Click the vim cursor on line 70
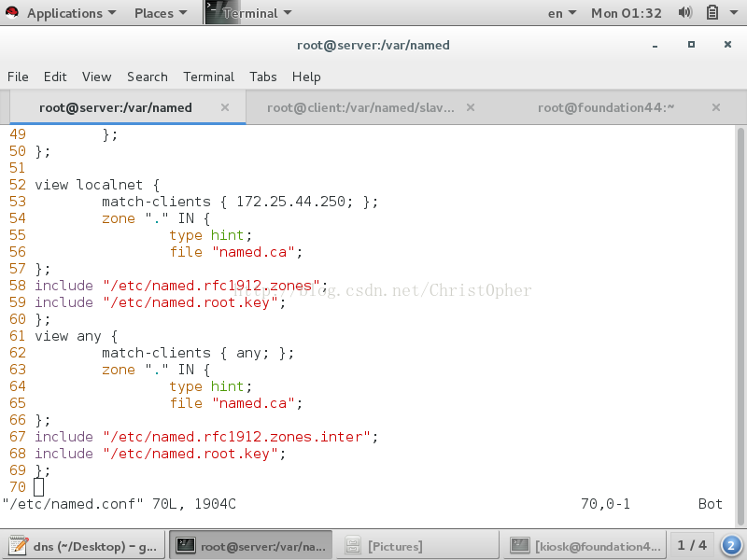The image size is (747, 560). click(x=38, y=487)
